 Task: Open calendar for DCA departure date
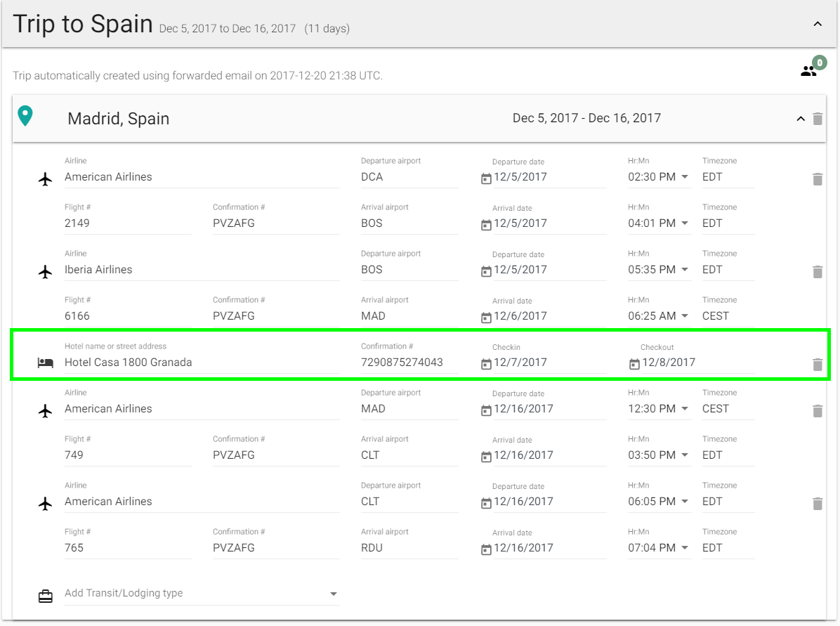click(x=486, y=178)
